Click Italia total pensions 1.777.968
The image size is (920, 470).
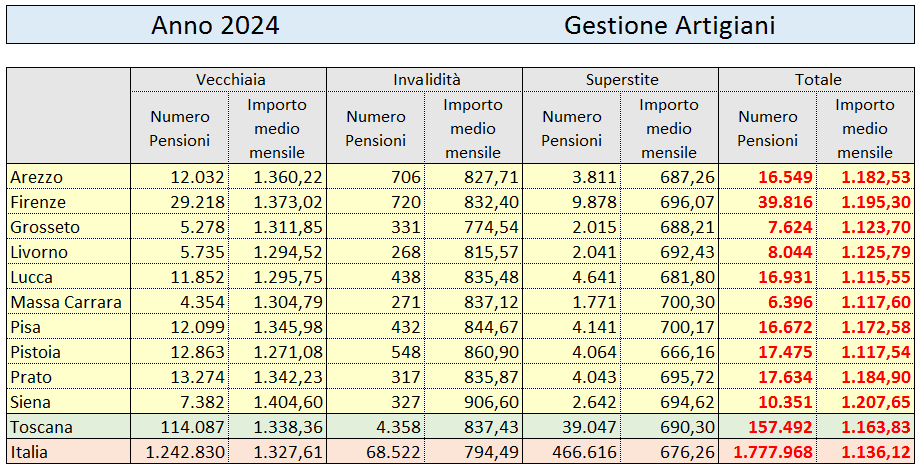[768, 452]
